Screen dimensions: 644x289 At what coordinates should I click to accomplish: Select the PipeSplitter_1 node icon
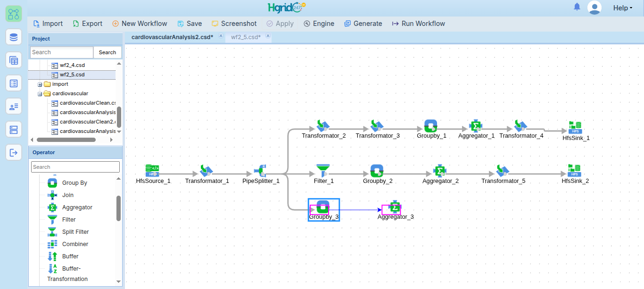point(261,171)
